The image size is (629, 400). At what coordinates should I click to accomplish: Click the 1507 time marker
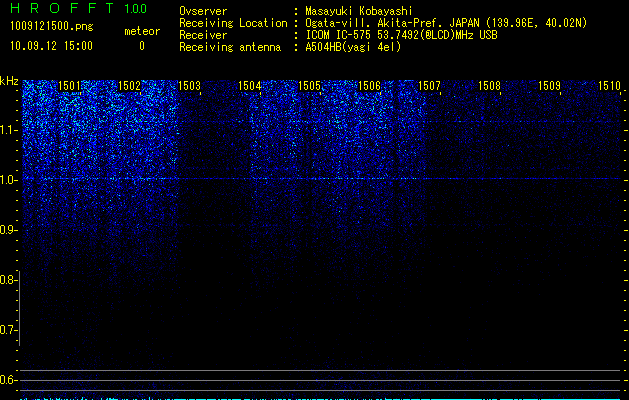tap(429, 85)
